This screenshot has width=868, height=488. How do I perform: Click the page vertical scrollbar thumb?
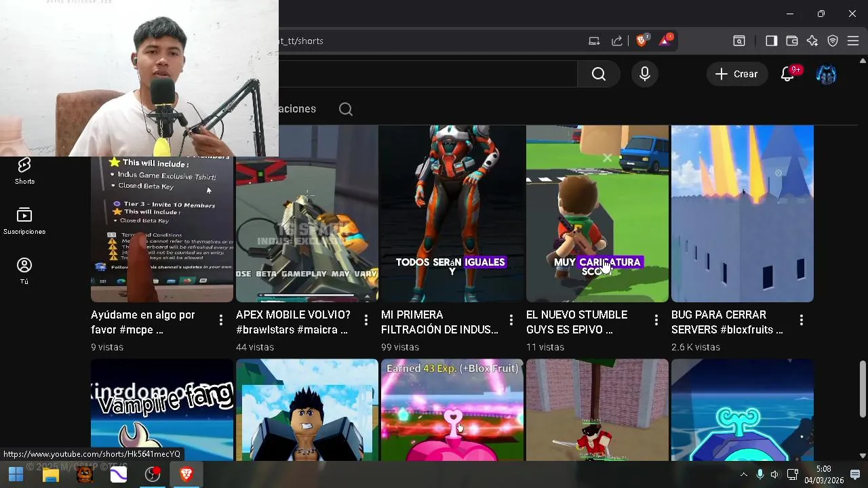pyautogui.click(x=863, y=389)
